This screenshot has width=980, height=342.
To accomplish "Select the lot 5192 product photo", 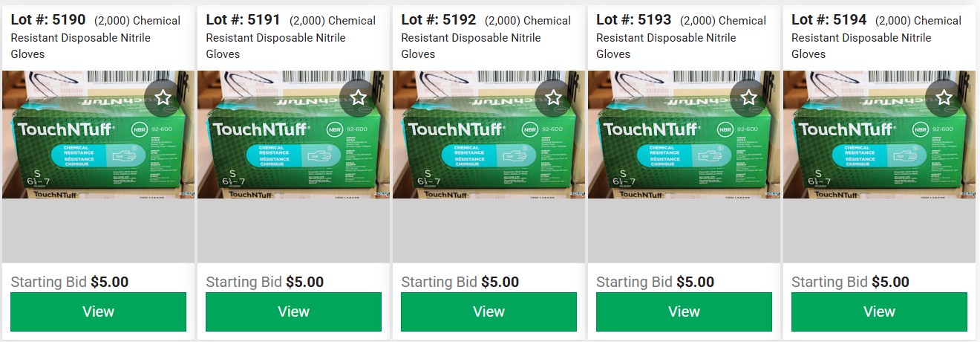I will (489, 135).
